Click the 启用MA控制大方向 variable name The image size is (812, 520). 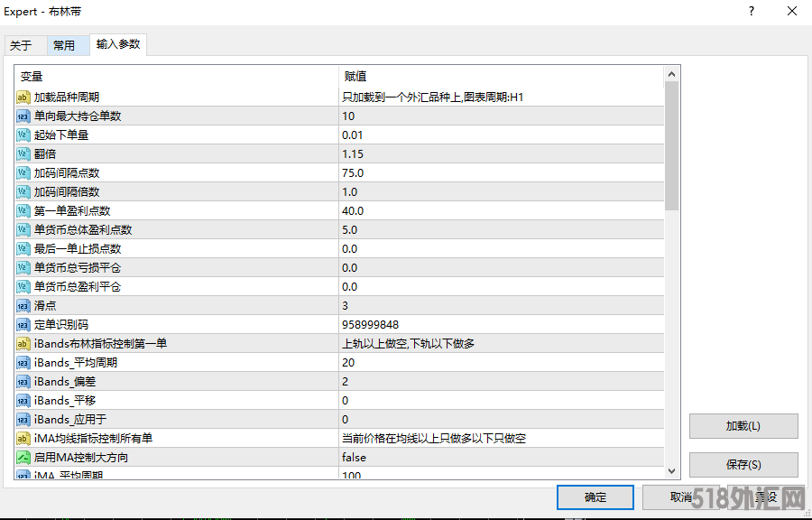(x=81, y=458)
